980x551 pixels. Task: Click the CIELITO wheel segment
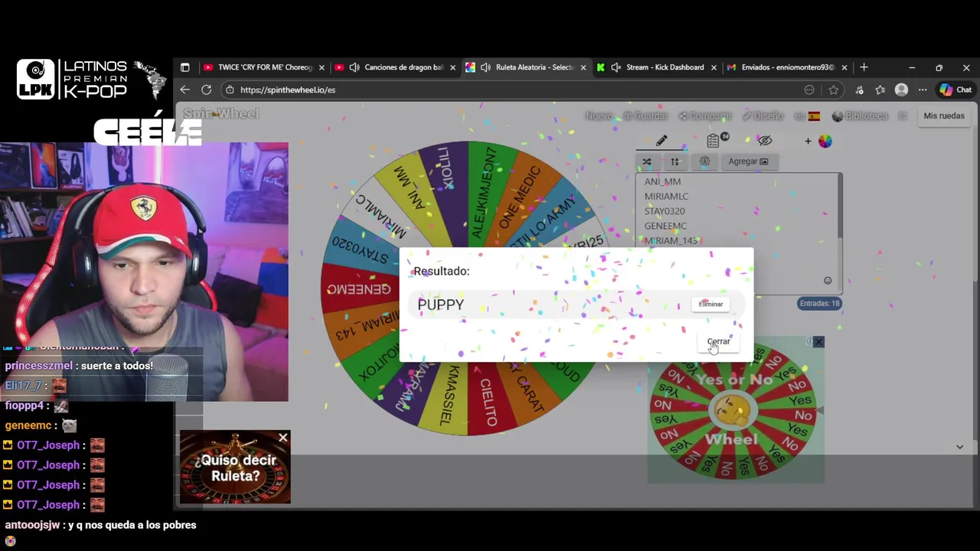(487, 401)
